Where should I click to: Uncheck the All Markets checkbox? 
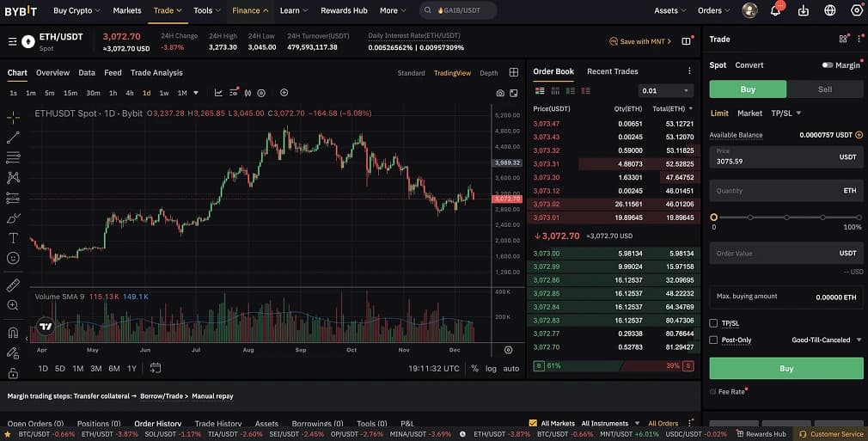coord(533,423)
